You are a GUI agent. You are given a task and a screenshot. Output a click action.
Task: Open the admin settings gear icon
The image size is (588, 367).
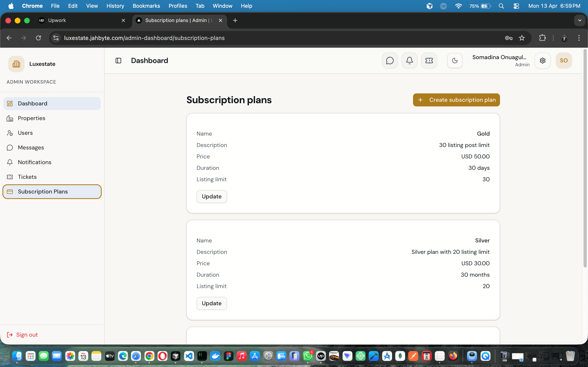[542, 60]
